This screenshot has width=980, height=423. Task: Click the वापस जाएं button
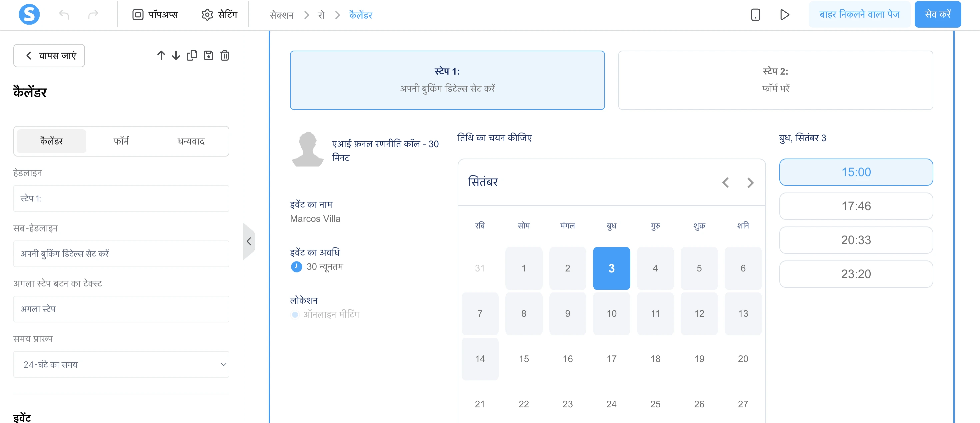coord(49,56)
